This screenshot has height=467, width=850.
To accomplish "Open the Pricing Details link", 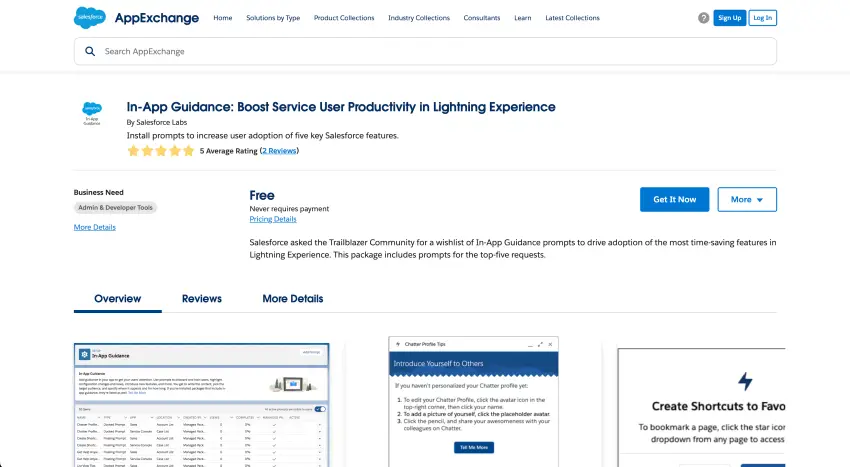I will click(x=272, y=219).
